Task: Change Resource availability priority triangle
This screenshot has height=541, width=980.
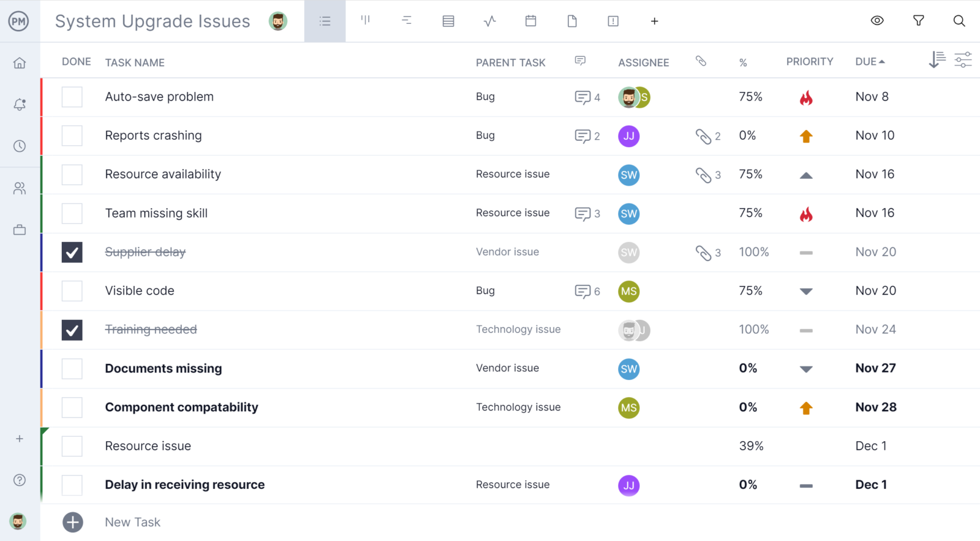Action: tap(806, 175)
